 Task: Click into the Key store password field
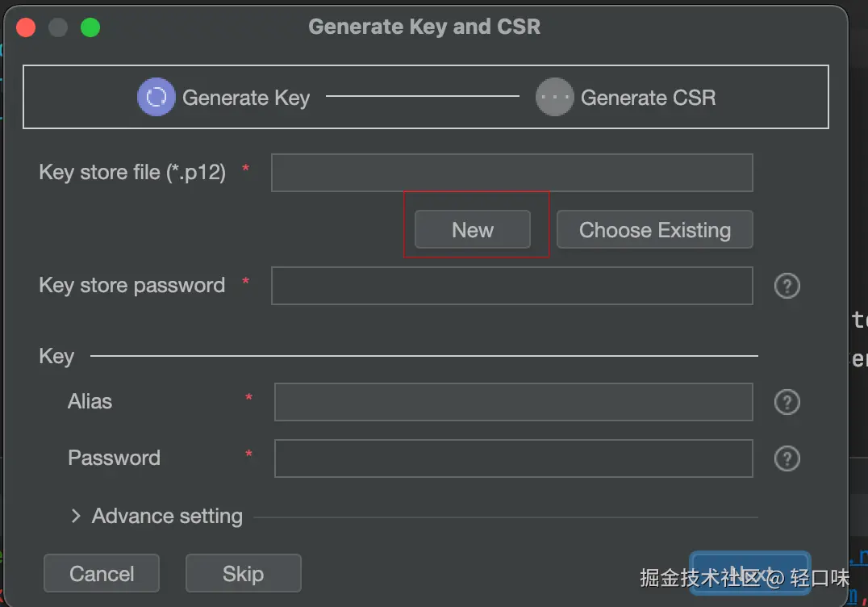511,286
